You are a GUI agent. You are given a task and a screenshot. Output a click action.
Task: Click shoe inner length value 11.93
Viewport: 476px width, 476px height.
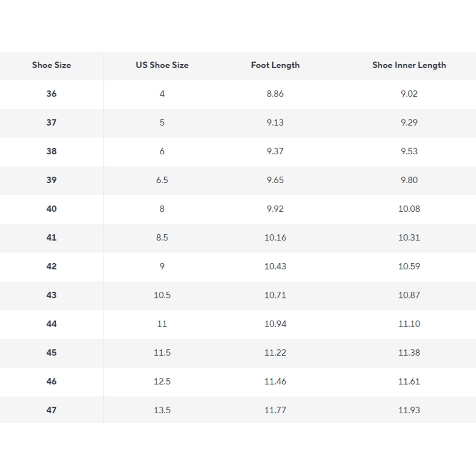(409, 410)
